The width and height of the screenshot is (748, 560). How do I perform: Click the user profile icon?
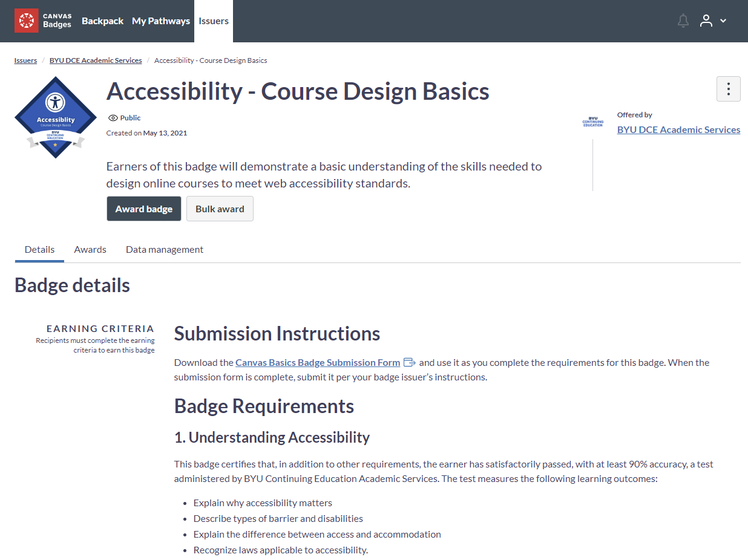click(x=706, y=21)
